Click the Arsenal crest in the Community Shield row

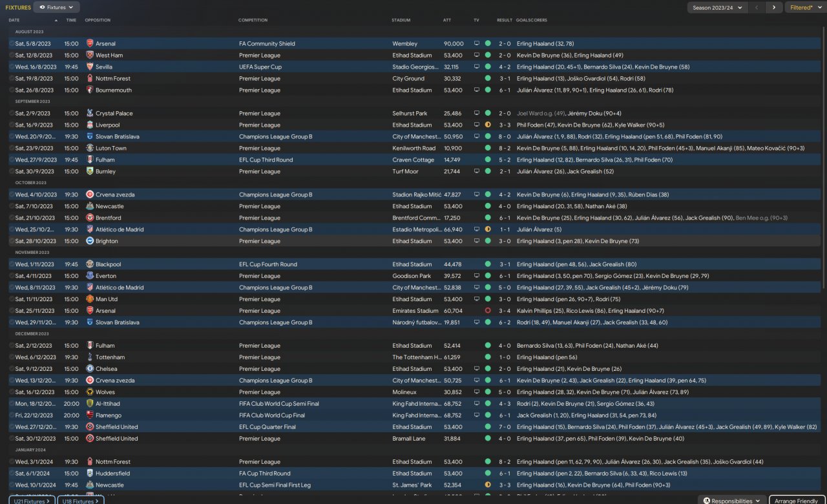point(90,44)
